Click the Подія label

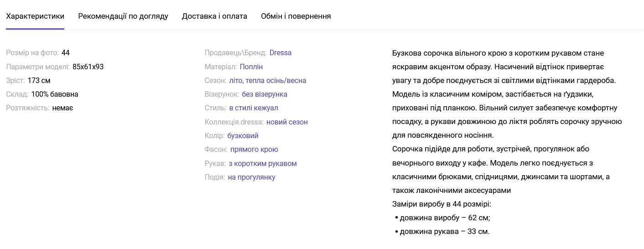pos(215,177)
